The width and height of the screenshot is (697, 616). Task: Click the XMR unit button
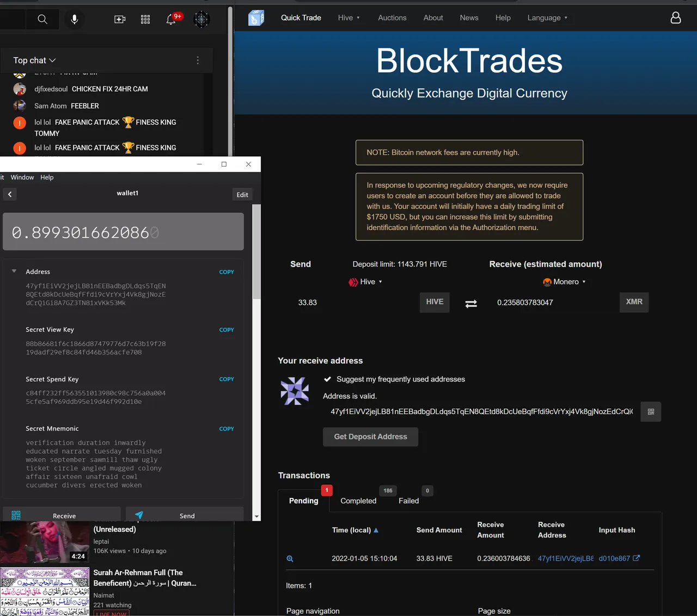click(634, 302)
